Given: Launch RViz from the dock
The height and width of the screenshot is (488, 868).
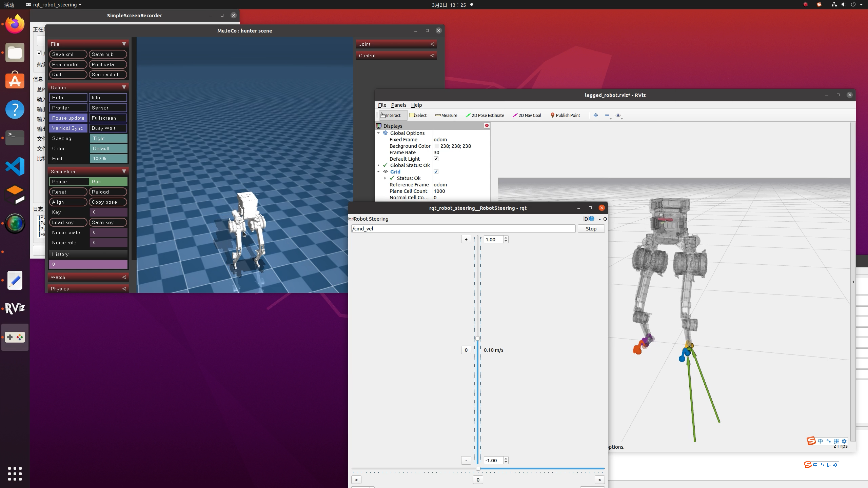Looking at the screenshot, I should click(15, 308).
